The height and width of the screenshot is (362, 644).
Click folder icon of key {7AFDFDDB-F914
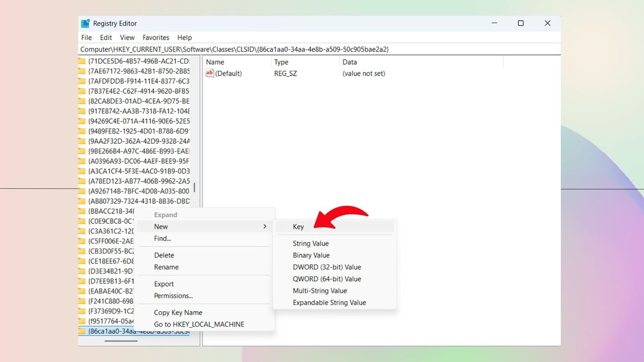82,81
